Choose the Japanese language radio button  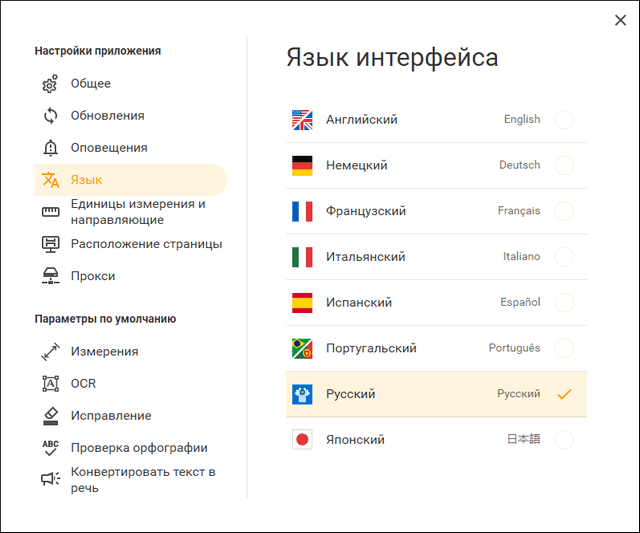click(564, 440)
